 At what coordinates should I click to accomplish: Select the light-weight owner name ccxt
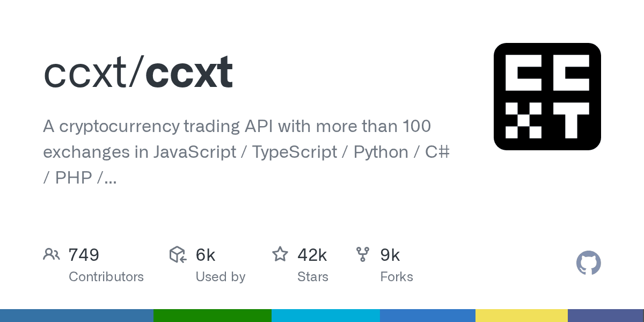(x=86, y=72)
